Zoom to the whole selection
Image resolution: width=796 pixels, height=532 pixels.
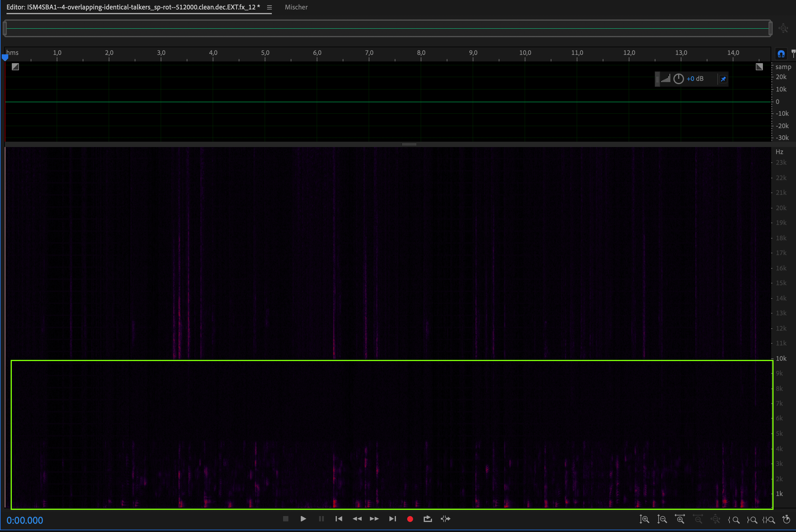[x=769, y=519]
